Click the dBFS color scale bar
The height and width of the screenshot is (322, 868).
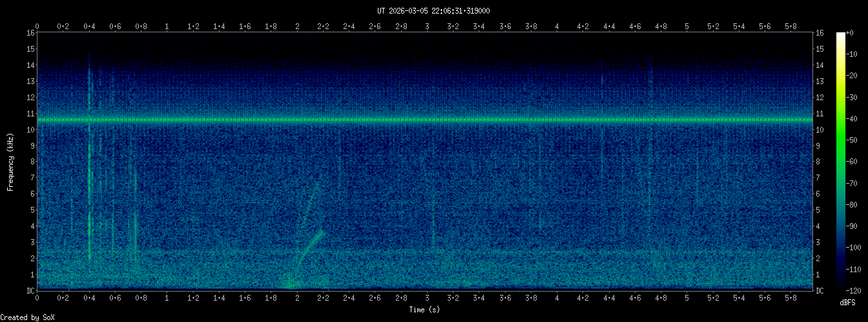(840, 162)
